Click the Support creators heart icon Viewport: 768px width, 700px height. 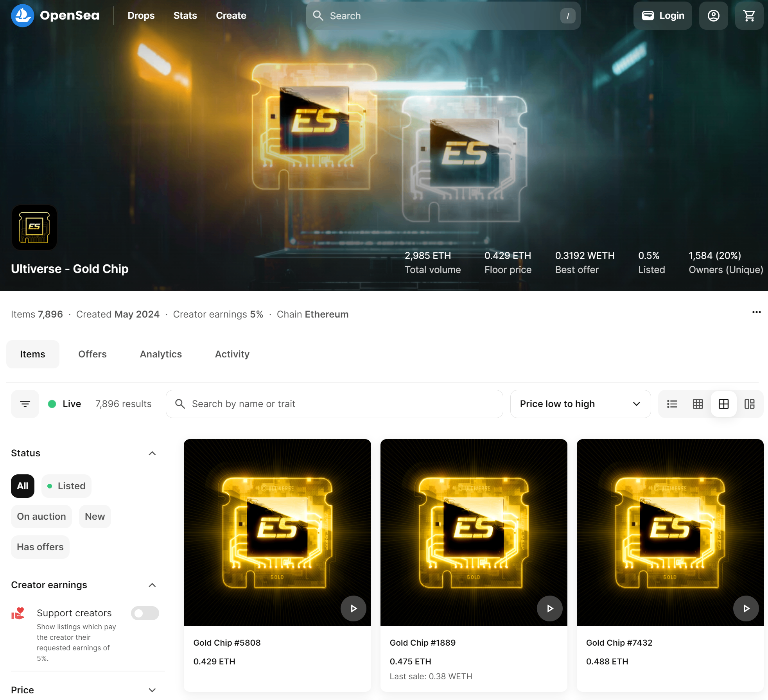click(x=18, y=613)
